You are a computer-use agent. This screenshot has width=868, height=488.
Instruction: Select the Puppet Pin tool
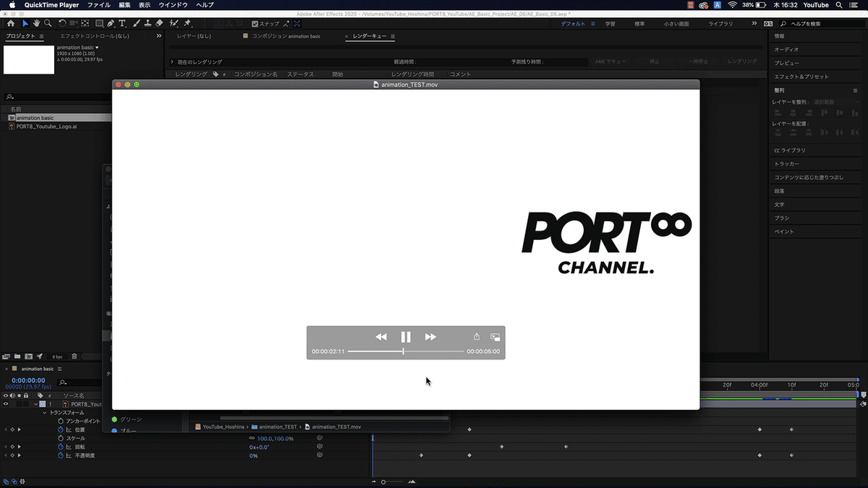click(x=187, y=23)
